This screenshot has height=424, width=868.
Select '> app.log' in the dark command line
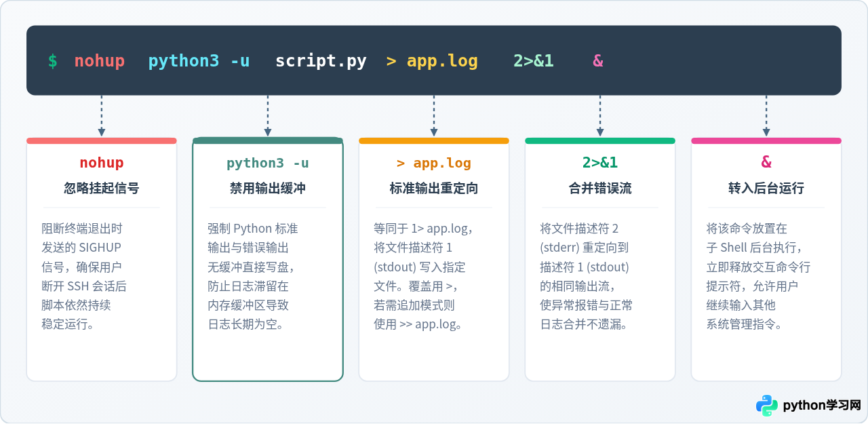(432, 61)
